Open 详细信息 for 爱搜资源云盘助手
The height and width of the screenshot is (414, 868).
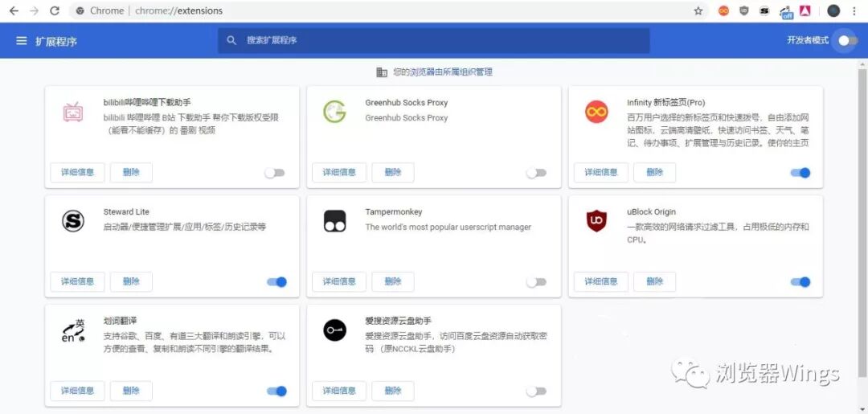point(339,391)
